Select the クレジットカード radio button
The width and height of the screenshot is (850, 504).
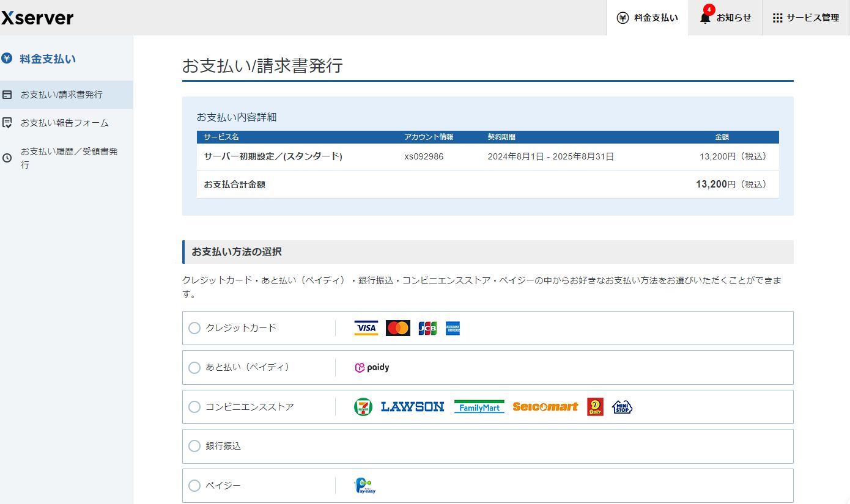pos(194,328)
